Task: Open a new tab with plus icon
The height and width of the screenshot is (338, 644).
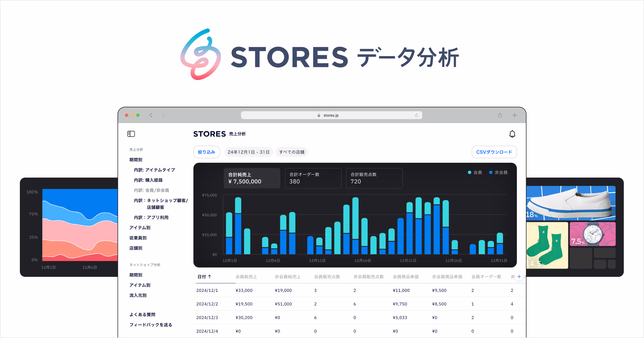Action: point(514,115)
